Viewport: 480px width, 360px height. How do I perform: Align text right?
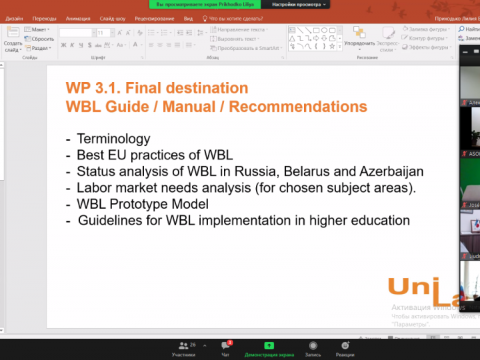click(169, 45)
